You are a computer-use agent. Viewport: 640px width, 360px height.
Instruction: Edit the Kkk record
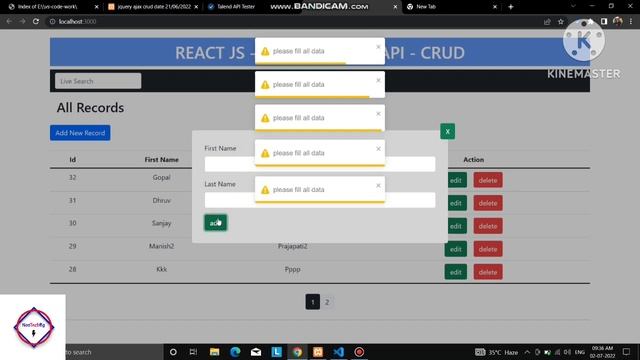pyautogui.click(x=456, y=272)
